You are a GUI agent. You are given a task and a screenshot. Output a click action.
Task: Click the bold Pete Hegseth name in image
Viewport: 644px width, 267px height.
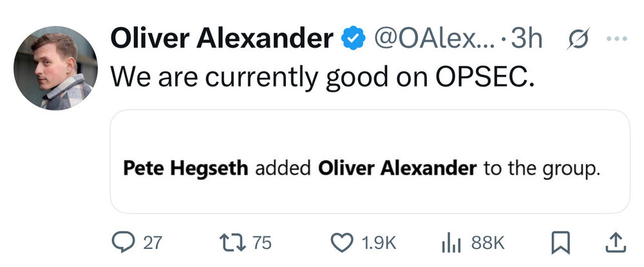pyautogui.click(x=185, y=169)
